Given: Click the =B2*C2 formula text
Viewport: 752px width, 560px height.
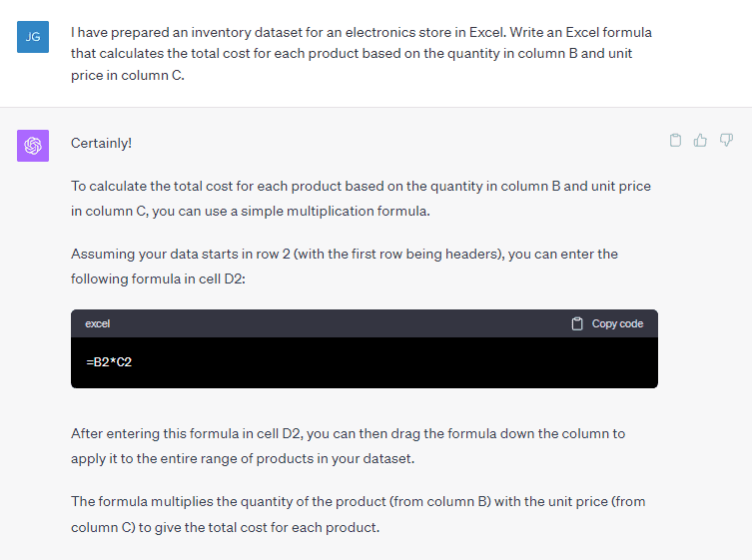Looking at the screenshot, I should point(109,362).
